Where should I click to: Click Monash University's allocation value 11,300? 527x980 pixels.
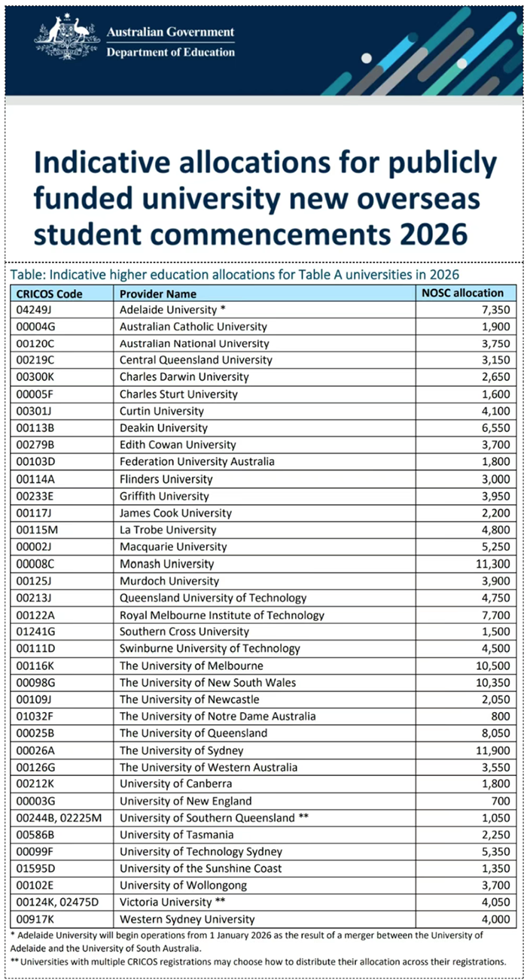coord(489,564)
